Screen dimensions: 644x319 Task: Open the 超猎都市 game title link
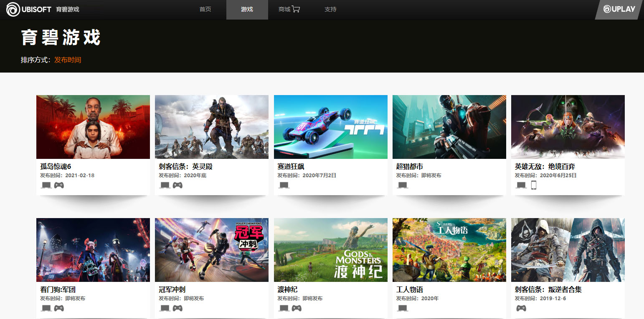click(x=409, y=167)
